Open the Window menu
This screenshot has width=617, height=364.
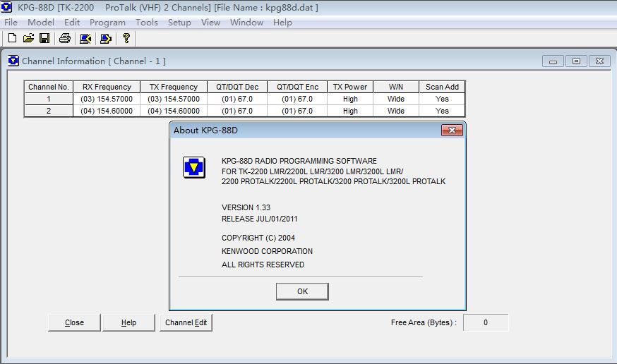[x=246, y=23]
